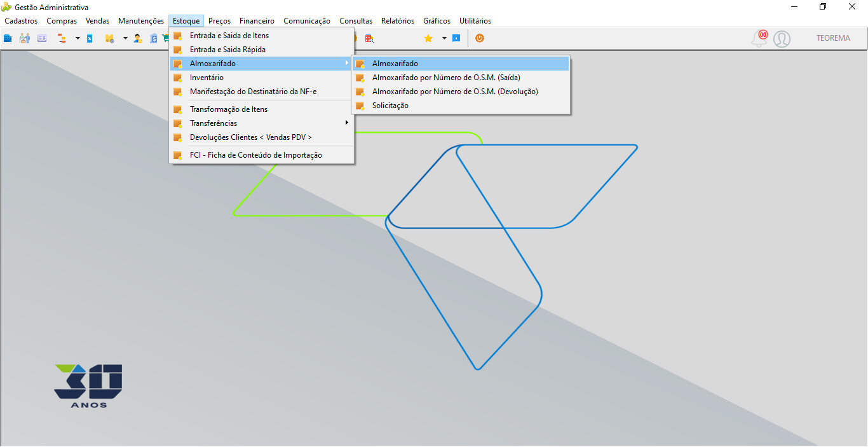Choose Almoxarifado in the submenu
The height and width of the screenshot is (447, 868).
click(461, 64)
